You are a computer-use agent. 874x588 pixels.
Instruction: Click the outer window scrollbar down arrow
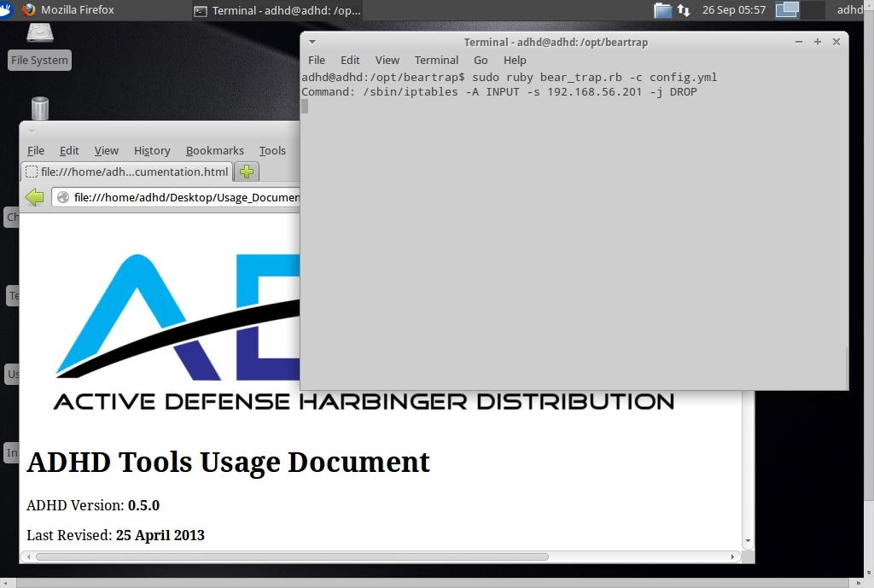click(868, 573)
